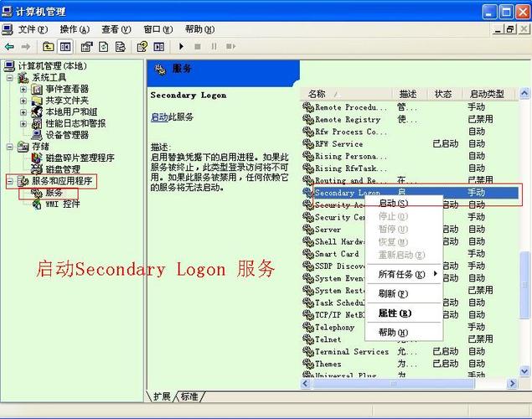Sort by the 描述 column header
Screen dimensions: 532x419
[409, 94]
